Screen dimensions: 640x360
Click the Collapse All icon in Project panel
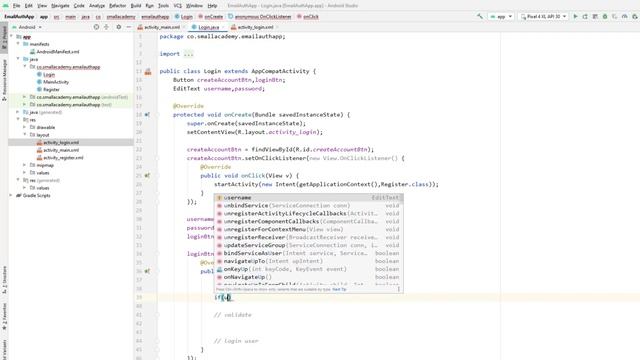pyautogui.click(x=106, y=27)
